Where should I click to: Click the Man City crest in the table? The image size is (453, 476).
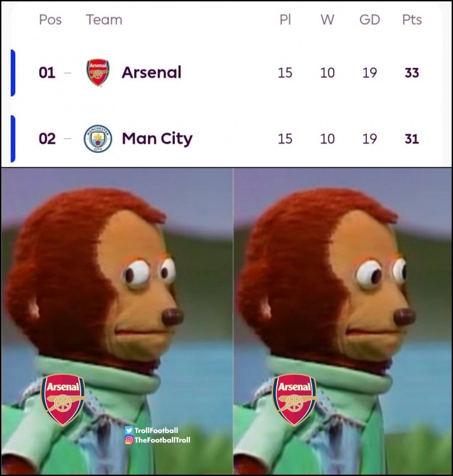click(x=98, y=139)
